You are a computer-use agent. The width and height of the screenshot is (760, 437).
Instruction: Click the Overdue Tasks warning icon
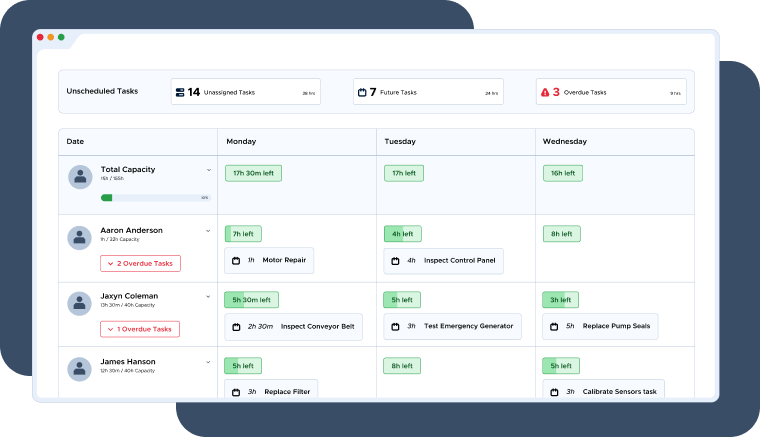click(544, 92)
